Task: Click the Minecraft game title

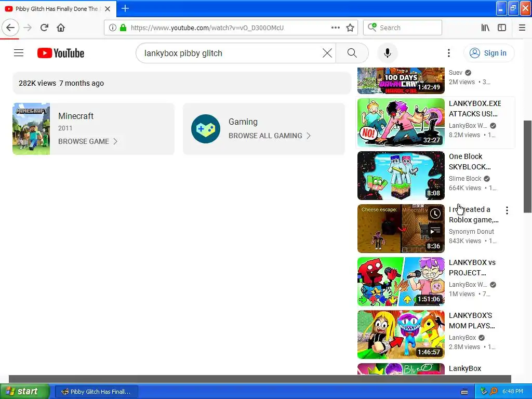Action: click(76, 116)
